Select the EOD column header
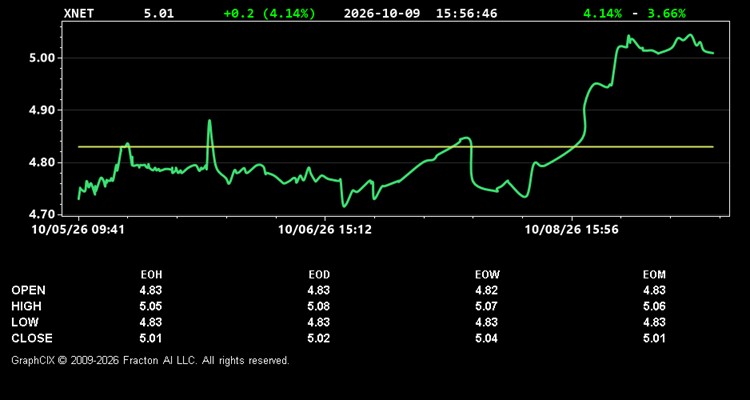 click(319, 275)
